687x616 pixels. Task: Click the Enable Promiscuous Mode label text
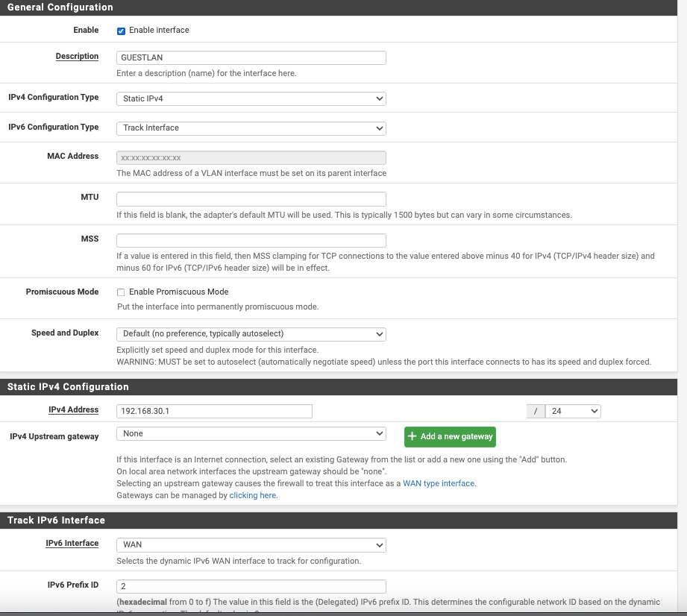click(x=179, y=292)
